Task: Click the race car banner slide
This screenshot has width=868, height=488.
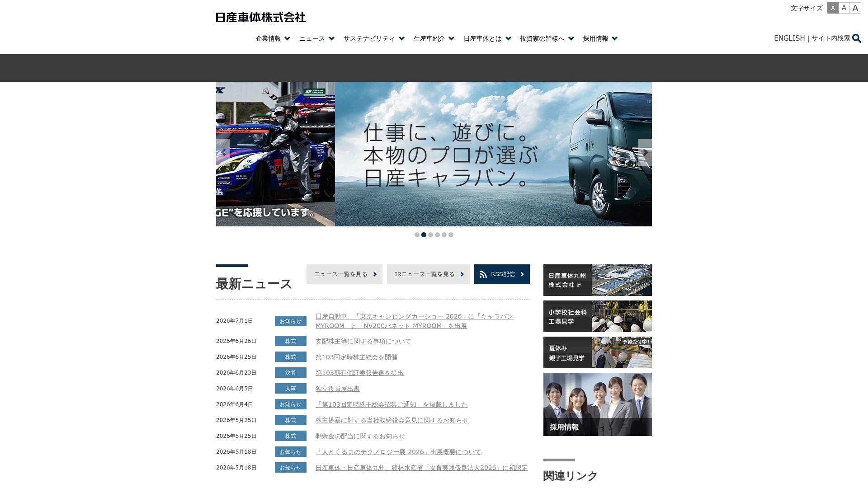Action: click(x=275, y=154)
